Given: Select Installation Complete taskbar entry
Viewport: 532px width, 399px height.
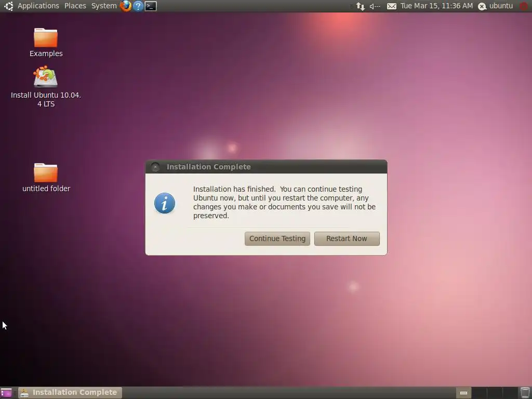Looking at the screenshot, I should (70, 393).
